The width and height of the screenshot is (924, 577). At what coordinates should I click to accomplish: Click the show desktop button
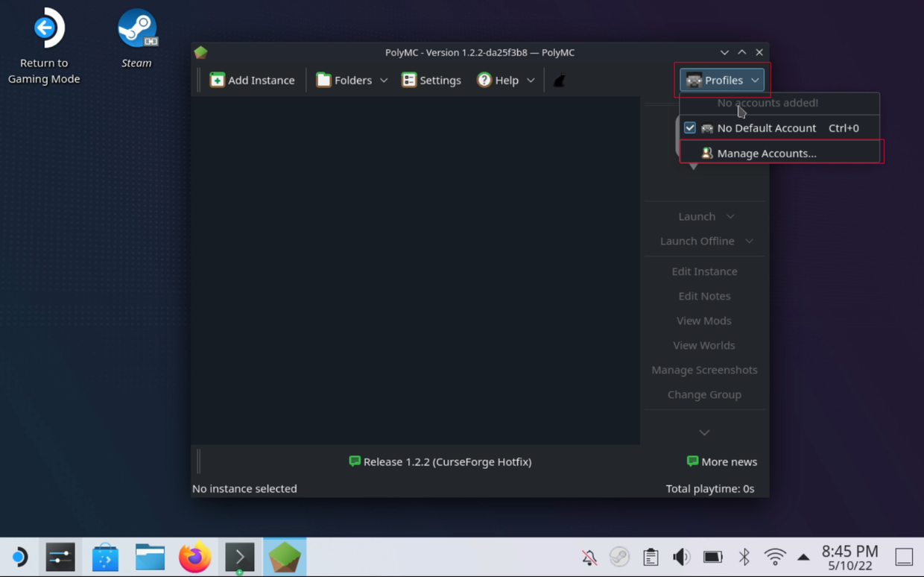pyautogui.click(x=904, y=557)
